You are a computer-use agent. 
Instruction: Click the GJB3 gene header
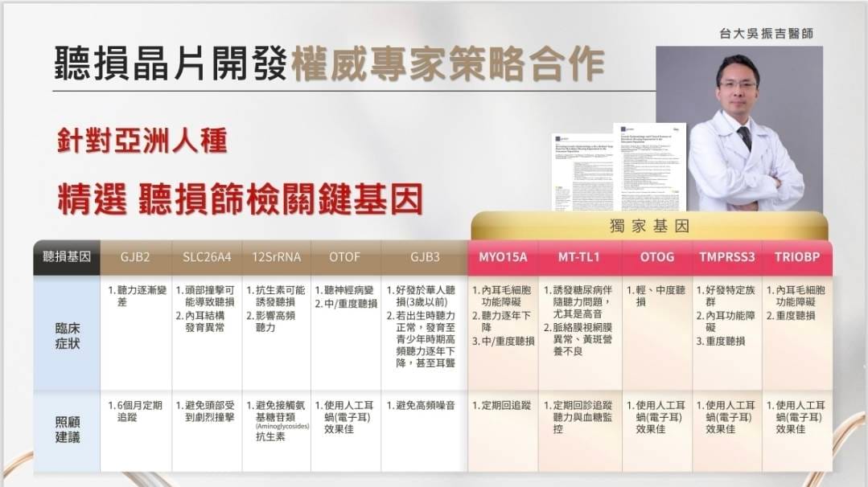423,258
